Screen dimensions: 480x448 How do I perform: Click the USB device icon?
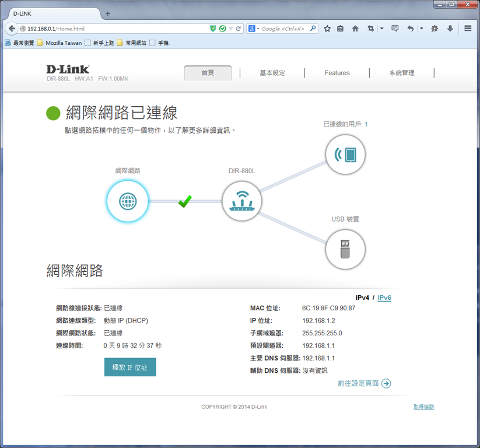345,249
